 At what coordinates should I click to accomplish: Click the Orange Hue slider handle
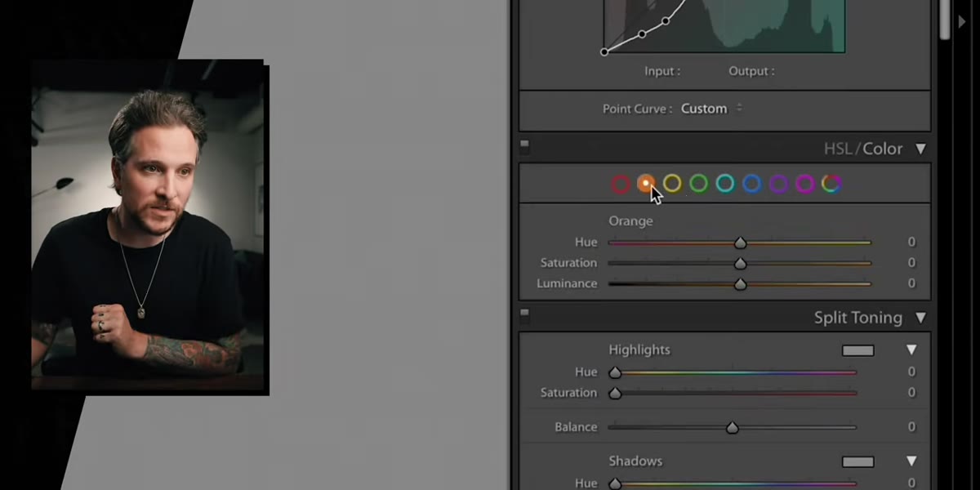click(740, 243)
